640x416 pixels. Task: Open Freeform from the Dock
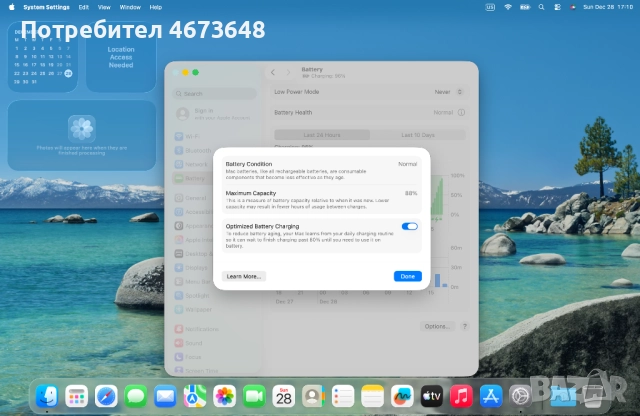(402, 396)
